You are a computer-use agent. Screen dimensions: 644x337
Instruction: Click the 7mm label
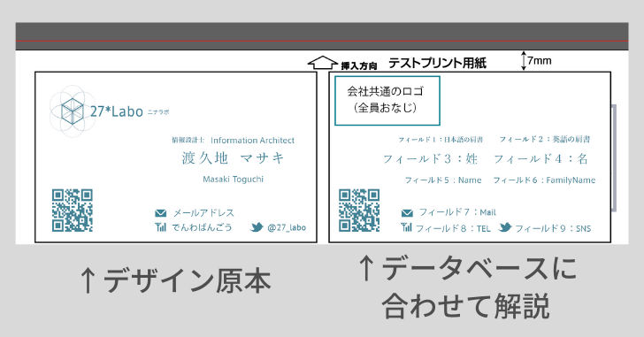point(540,61)
